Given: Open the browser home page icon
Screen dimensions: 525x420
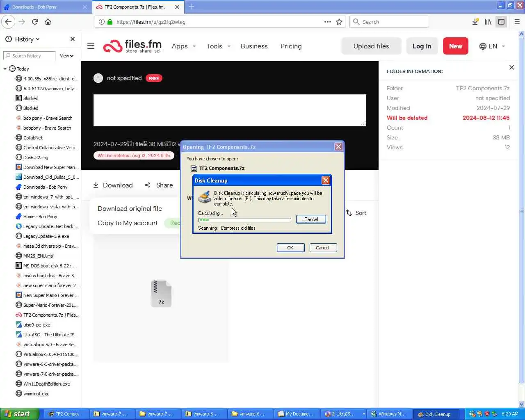Looking at the screenshot, I should [48, 22].
